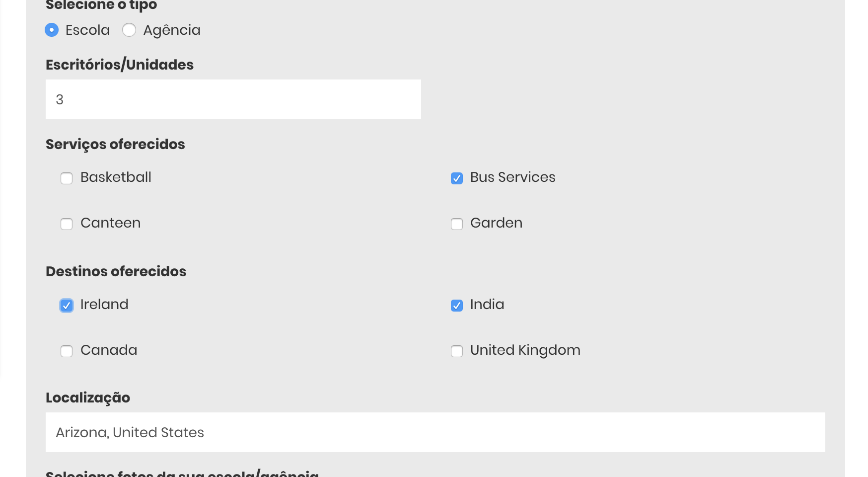Click the United Kingdom label
The width and height of the screenshot is (868, 477).
tap(525, 350)
